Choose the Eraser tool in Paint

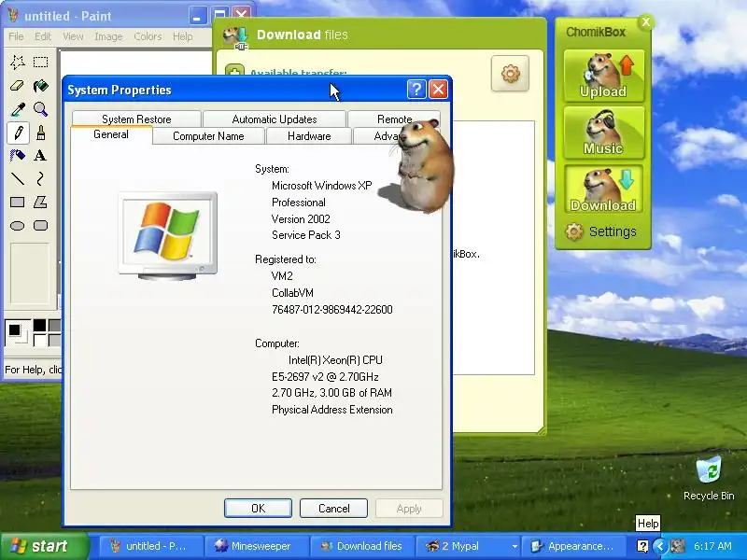(18, 86)
